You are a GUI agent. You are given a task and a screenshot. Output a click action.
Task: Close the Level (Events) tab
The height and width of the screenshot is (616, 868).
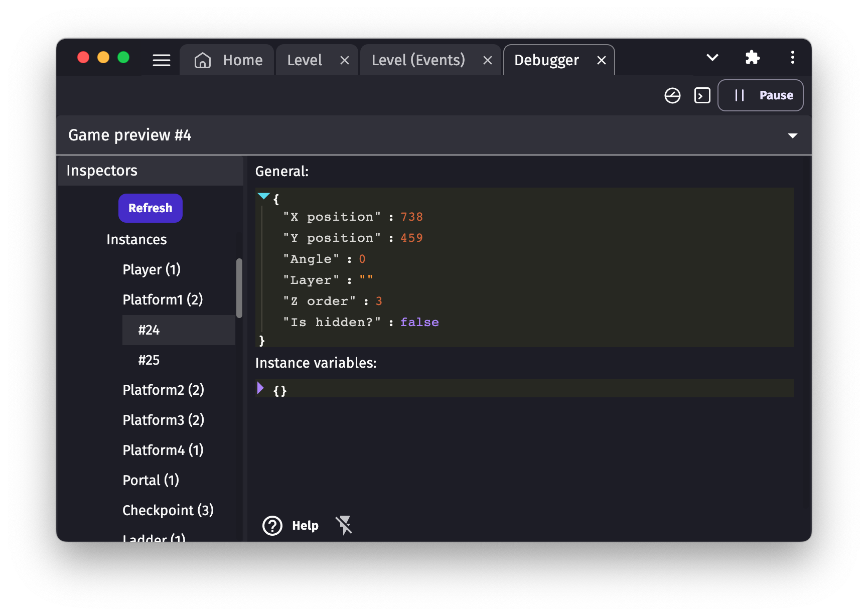[487, 61]
